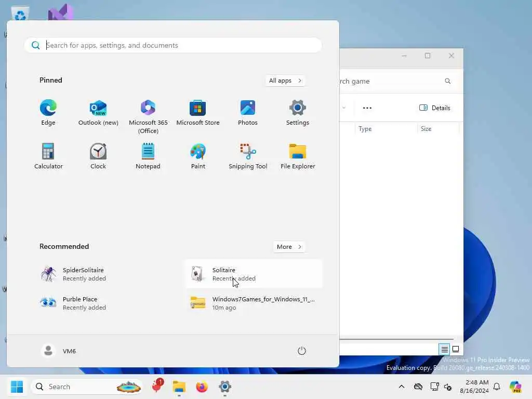This screenshot has height=399, width=532.
Task: Open the Microsoft Store pinned icon
Action: [x=198, y=113]
